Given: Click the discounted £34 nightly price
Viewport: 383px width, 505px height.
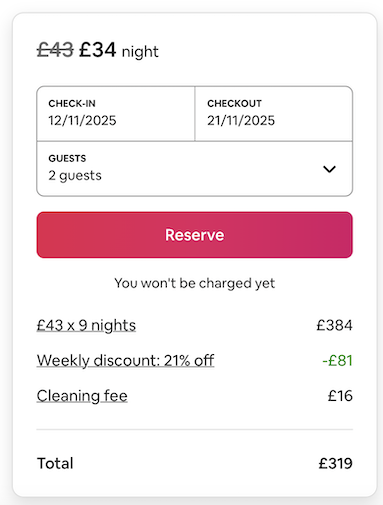Looking at the screenshot, I should click(x=98, y=50).
